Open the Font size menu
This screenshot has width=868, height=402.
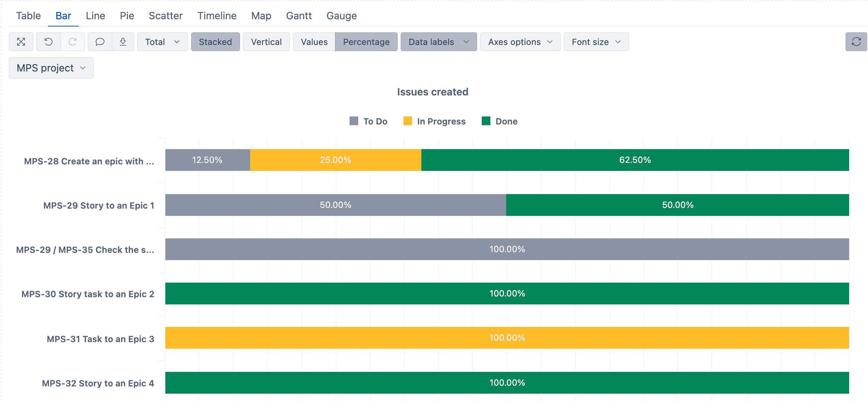click(x=596, y=42)
